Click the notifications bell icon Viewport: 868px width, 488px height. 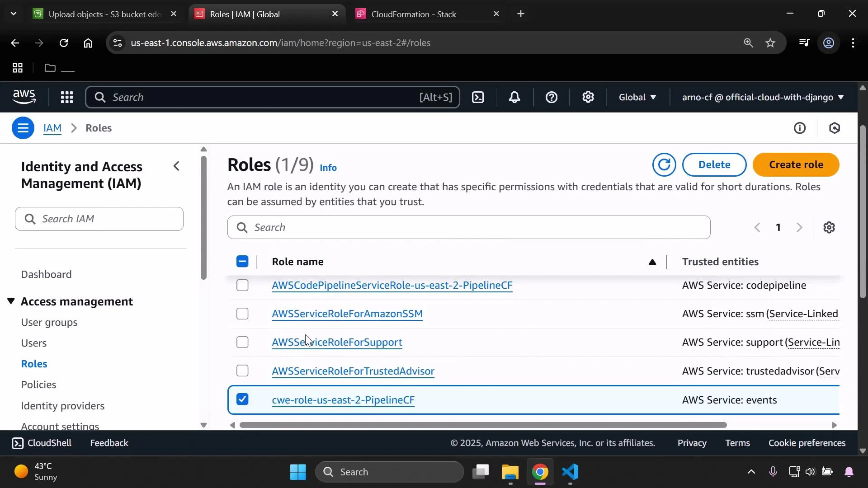pos(514,97)
